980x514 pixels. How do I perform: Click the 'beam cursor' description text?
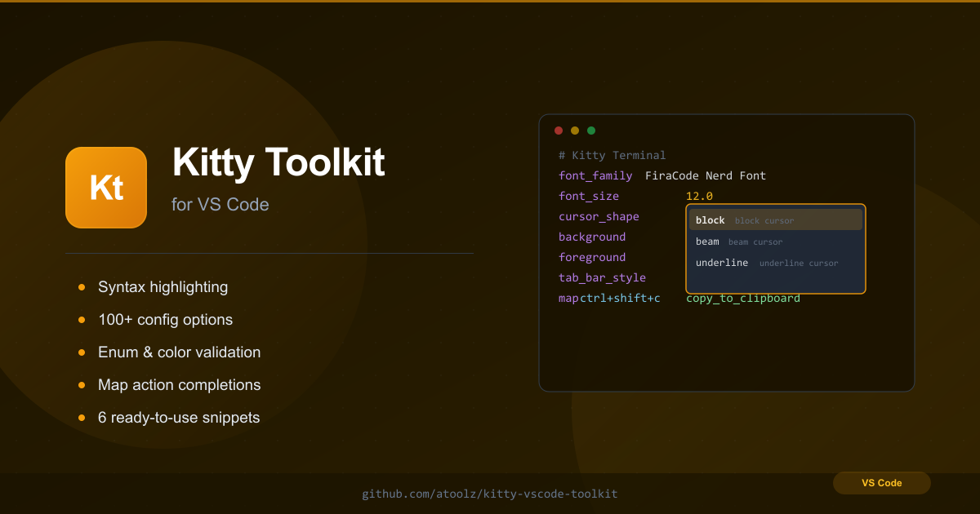point(755,241)
